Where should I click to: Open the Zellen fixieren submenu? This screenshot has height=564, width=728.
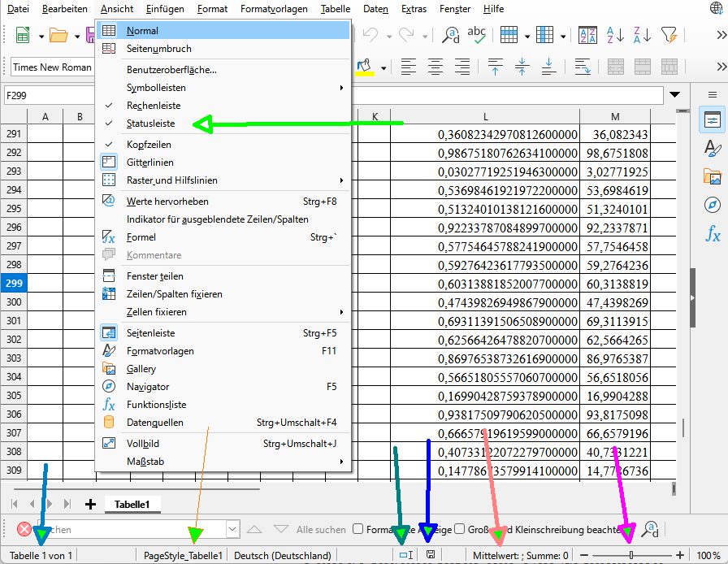(x=223, y=312)
